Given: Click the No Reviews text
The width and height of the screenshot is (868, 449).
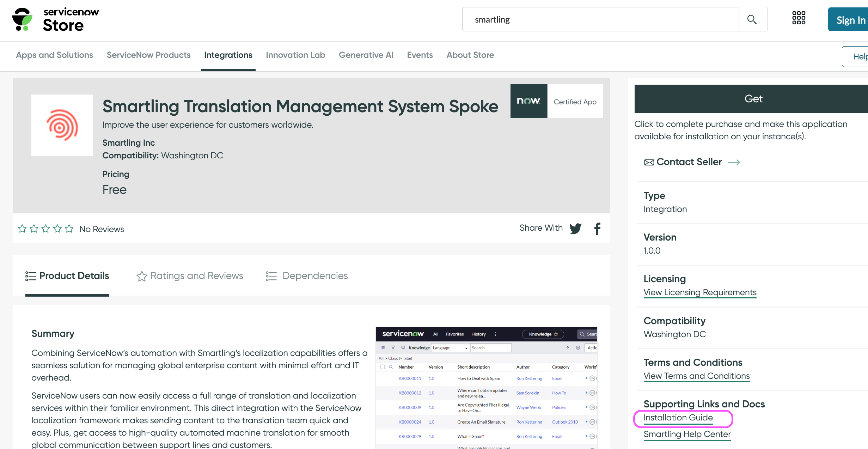Looking at the screenshot, I should click(x=102, y=229).
